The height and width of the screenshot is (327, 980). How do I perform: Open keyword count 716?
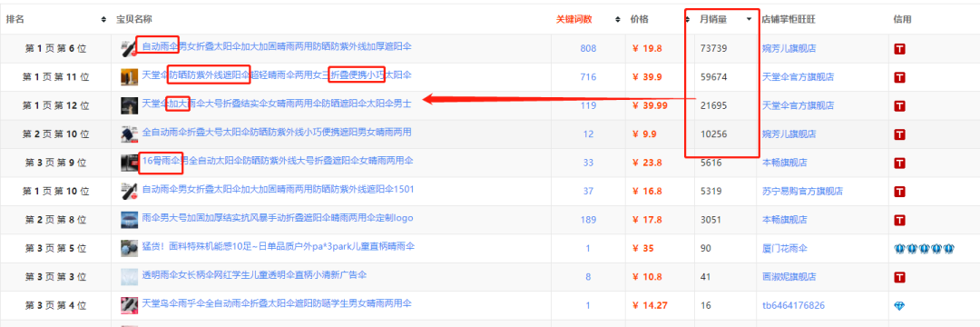pos(588,77)
